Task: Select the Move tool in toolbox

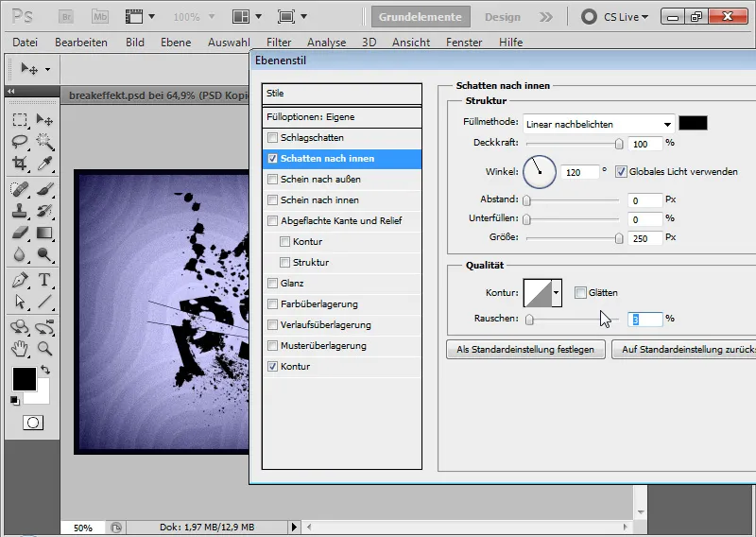Action: (x=44, y=119)
